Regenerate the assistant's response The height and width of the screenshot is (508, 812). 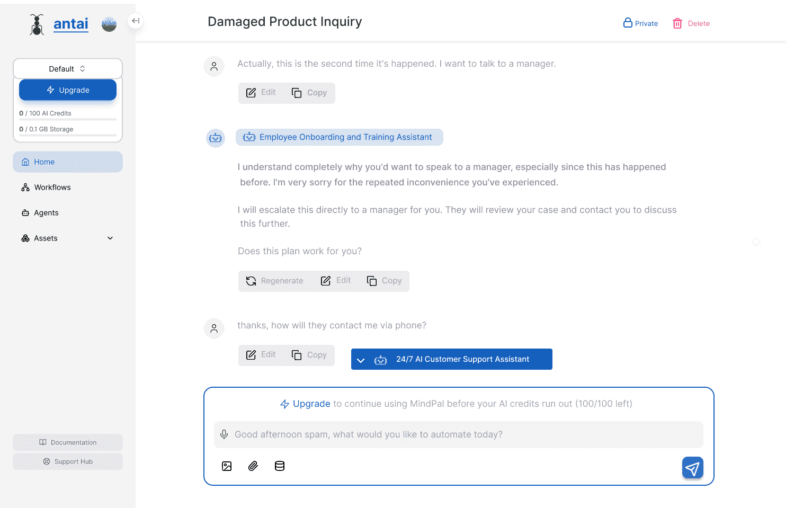click(x=274, y=281)
